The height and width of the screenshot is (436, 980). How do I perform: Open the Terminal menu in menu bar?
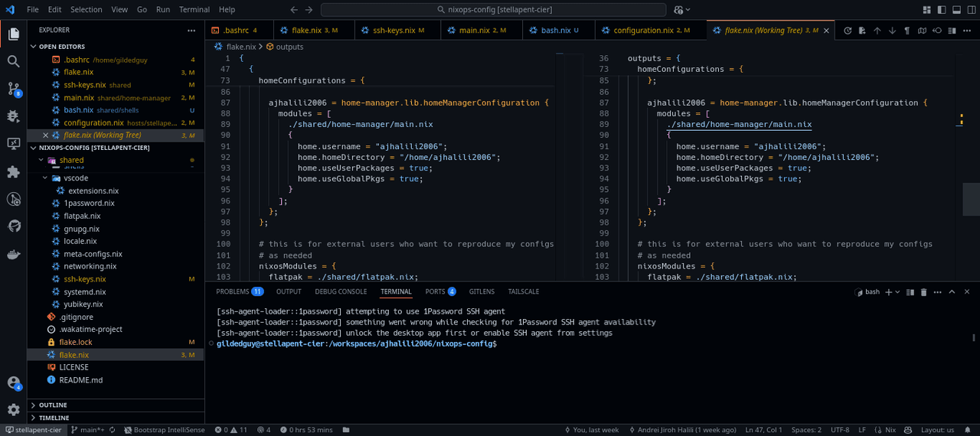click(194, 10)
